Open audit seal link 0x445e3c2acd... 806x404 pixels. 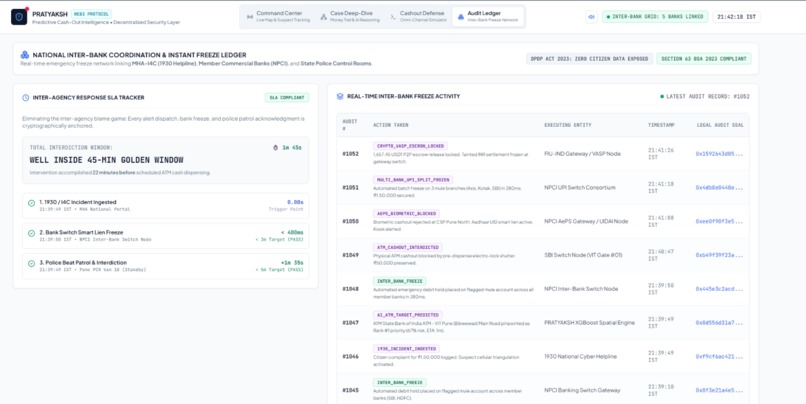pyautogui.click(x=719, y=289)
